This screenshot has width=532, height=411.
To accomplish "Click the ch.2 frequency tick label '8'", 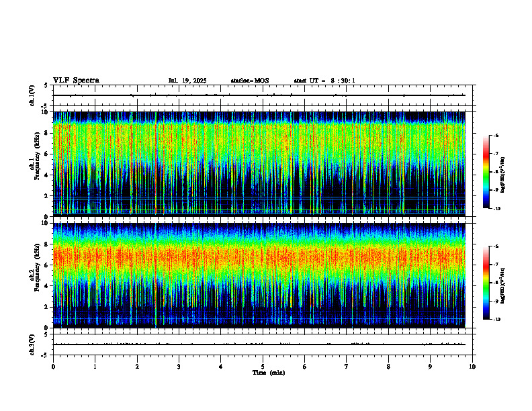I will coord(47,244).
